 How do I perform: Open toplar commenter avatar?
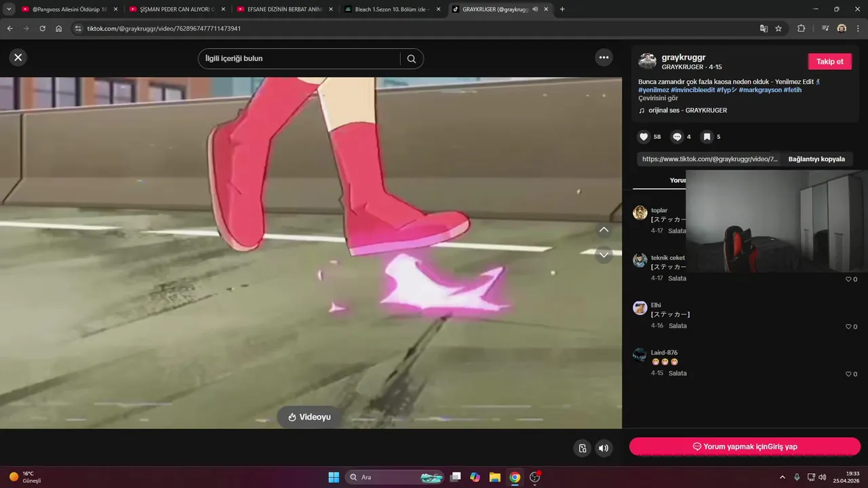pyautogui.click(x=640, y=213)
